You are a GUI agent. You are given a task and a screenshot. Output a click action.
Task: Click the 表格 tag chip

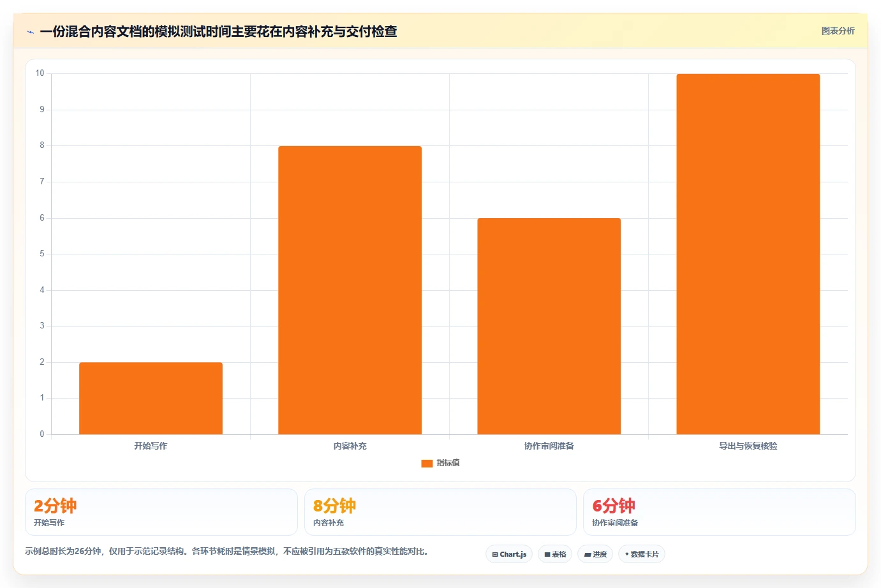point(555,554)
